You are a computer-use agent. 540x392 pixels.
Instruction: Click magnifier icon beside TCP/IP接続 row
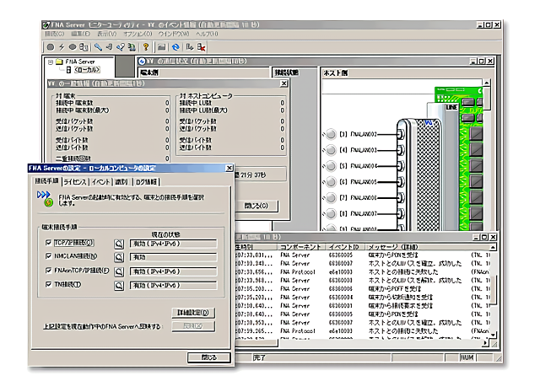coord(119,244)
